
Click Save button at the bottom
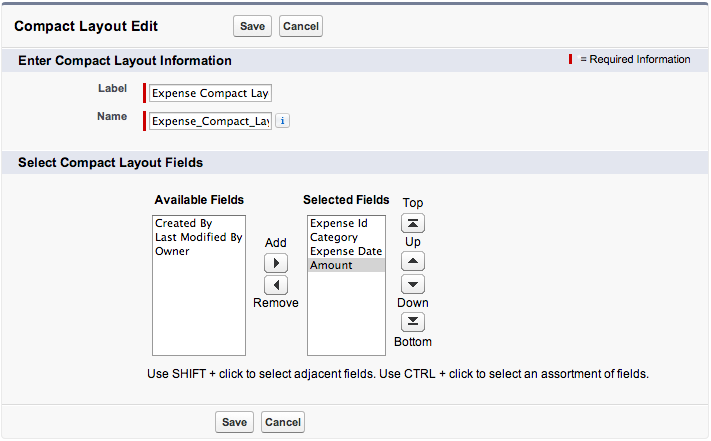click(x=234, y=422)
